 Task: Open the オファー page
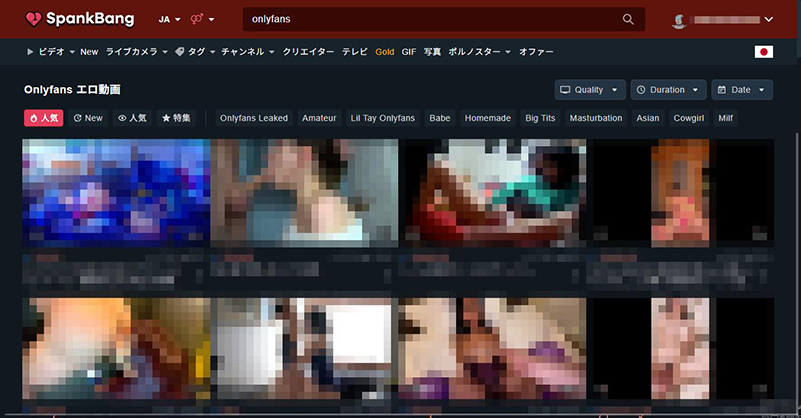tap(536, 52)
